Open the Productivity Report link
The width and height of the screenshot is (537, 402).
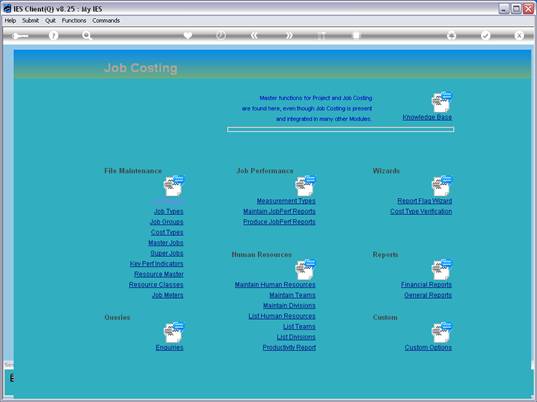[289, 348]
